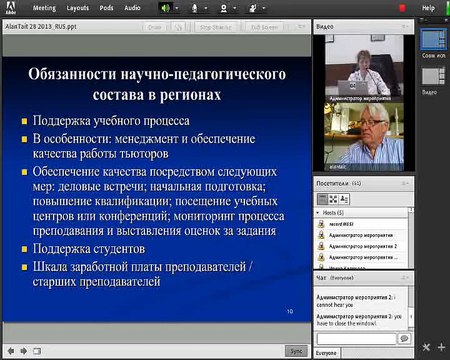Toggle the slide sidebar icon
This screenshot has width=450, height=360.
37,351
